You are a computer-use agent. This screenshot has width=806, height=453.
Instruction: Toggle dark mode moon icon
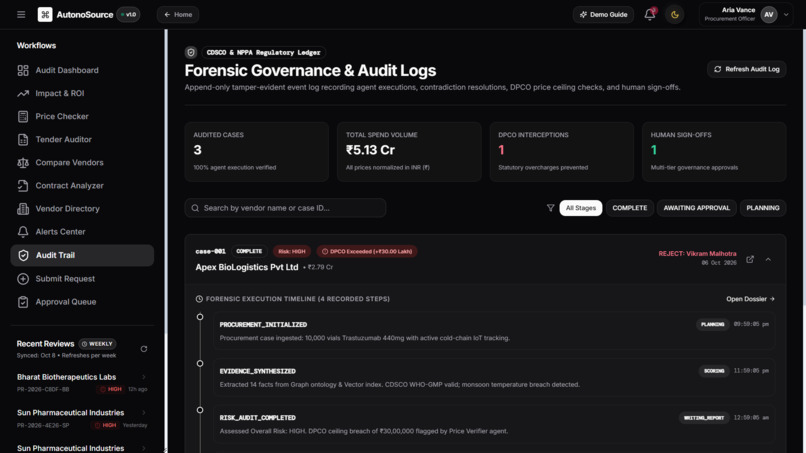point(674,14)
